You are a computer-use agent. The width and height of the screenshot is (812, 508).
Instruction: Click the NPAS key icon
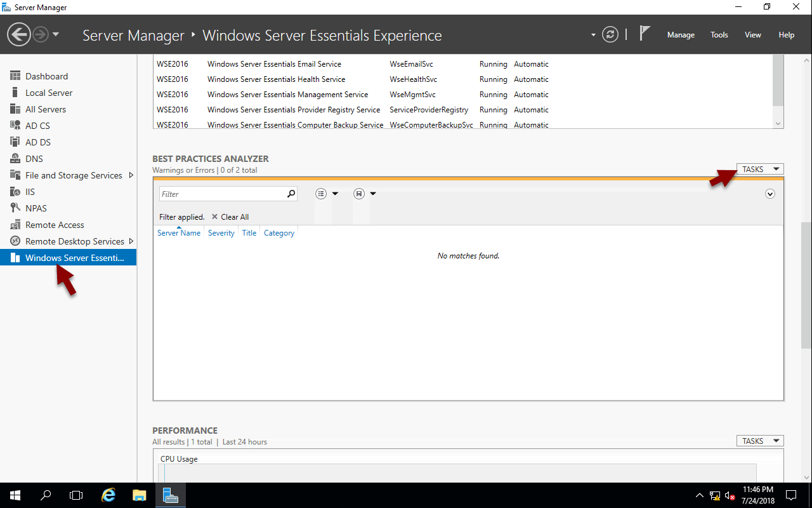pos(15,208)
